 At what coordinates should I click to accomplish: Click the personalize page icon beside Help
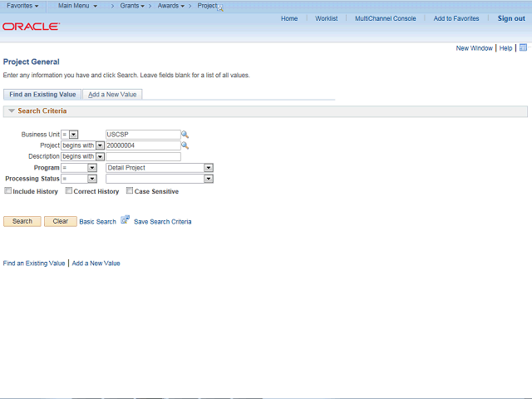click(523, 47)
